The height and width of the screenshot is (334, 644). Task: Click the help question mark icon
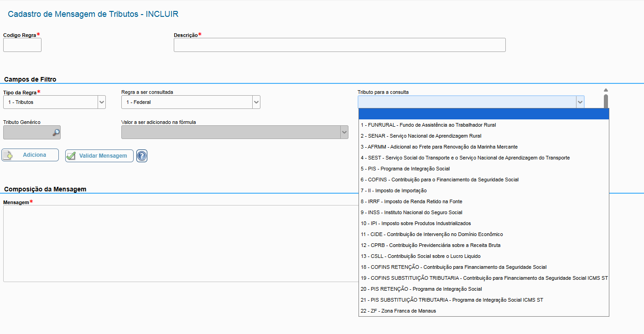click(142, 156)
